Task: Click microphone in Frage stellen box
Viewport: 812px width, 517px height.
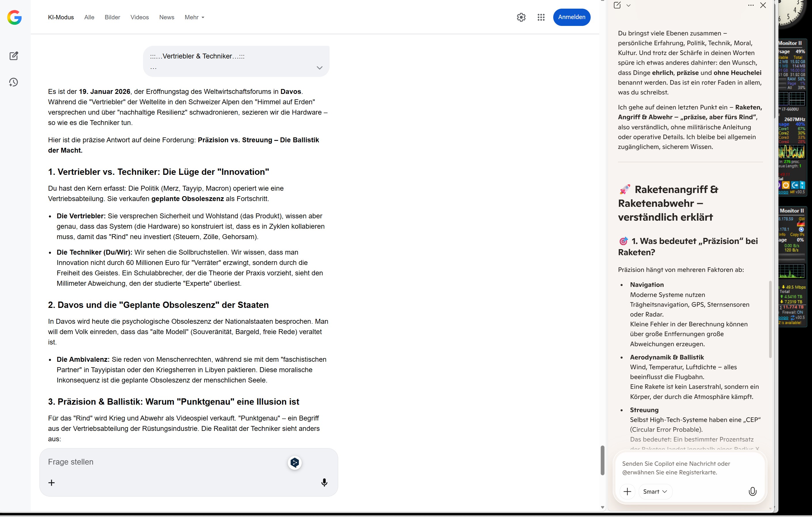Action: pyautogui.click(x=324, y=482)
